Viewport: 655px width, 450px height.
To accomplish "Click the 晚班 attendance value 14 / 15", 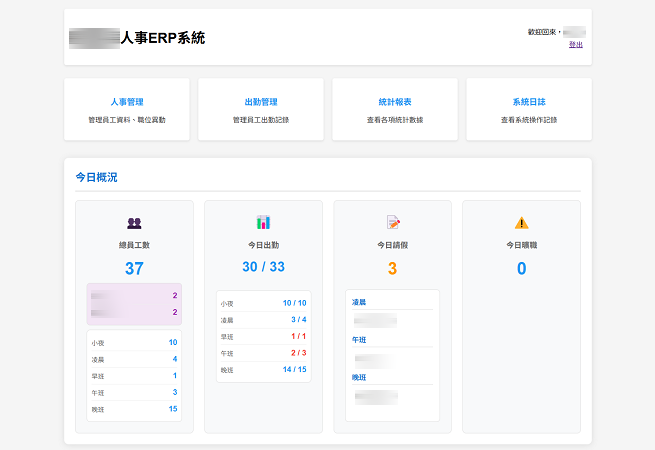I will coord(294,369).
